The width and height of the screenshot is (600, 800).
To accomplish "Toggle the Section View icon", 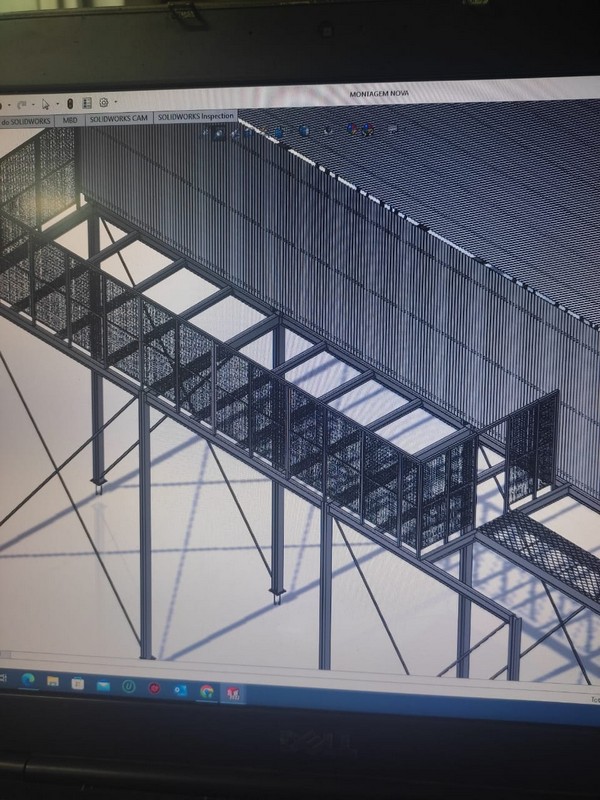I will coord(248,133).
